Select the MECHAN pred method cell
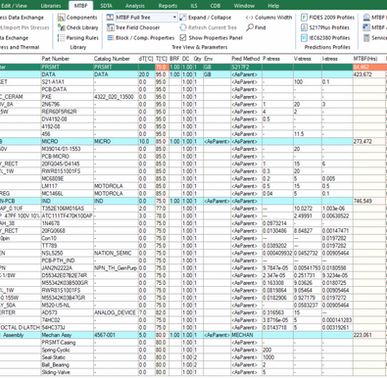 point(246,335)
